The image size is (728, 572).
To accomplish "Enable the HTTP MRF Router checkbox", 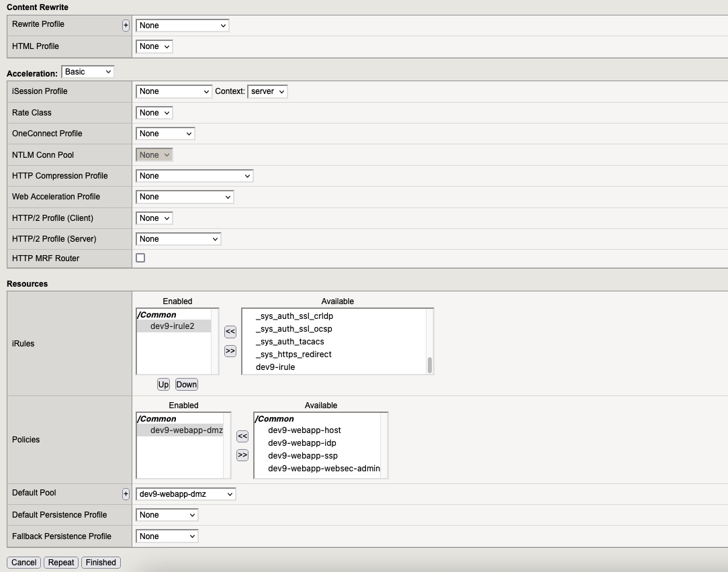I will tap(140, 258).
